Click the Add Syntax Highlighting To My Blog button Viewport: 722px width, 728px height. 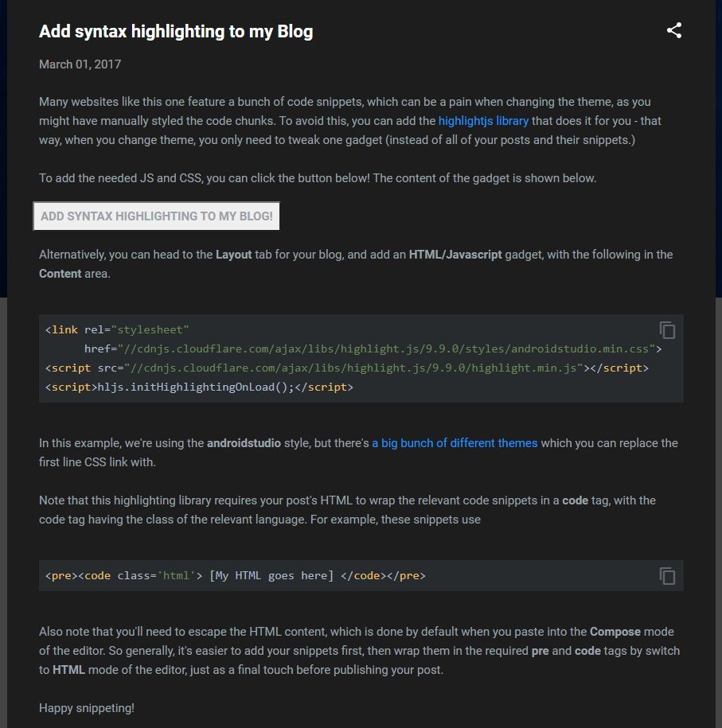pos(156,216)
